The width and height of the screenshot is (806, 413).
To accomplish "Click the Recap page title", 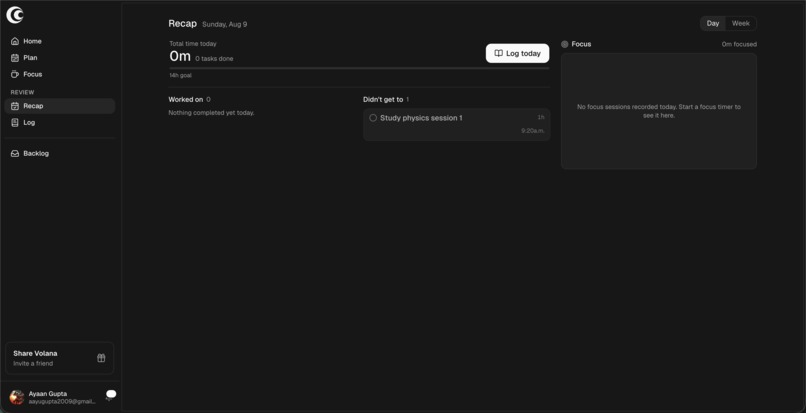I will (182, 24).
